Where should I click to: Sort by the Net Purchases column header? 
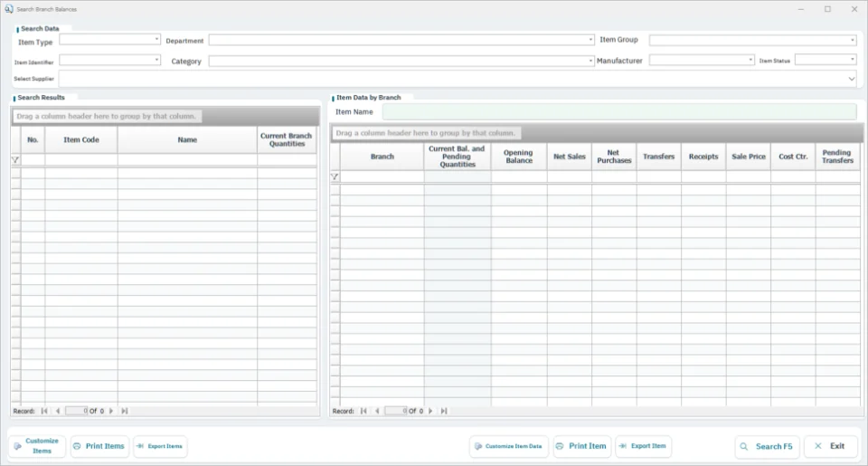pos(614,157)
